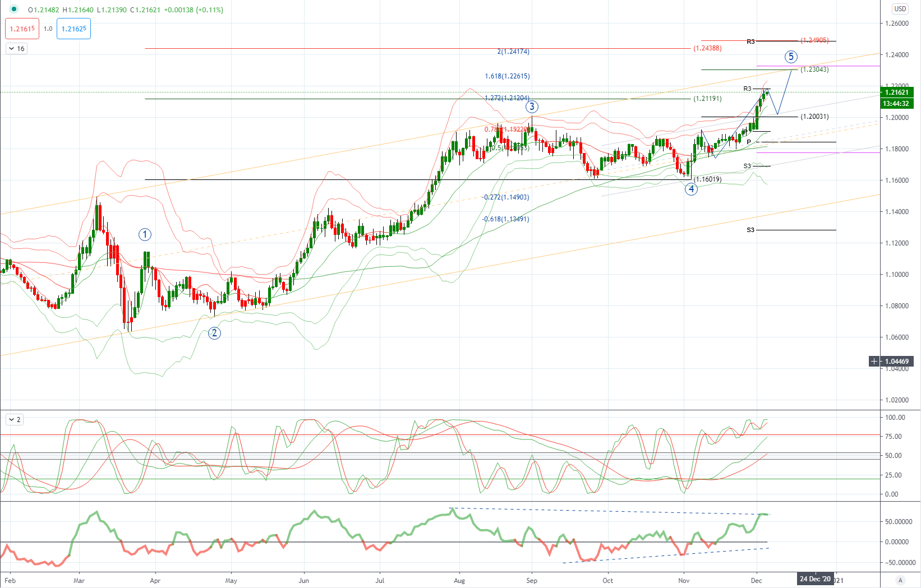Click the level label (1.16019)
This screenshot has height=588, width=921.
[x=707, y=179]
